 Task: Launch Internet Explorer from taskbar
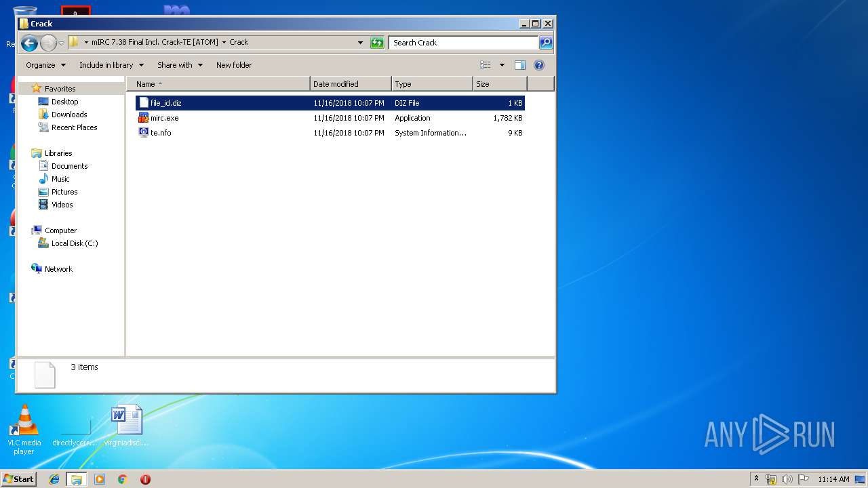point(54,479)
